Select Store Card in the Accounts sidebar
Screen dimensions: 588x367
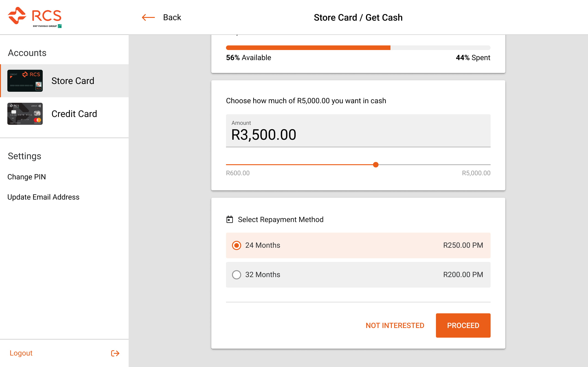tap(73, 81)
